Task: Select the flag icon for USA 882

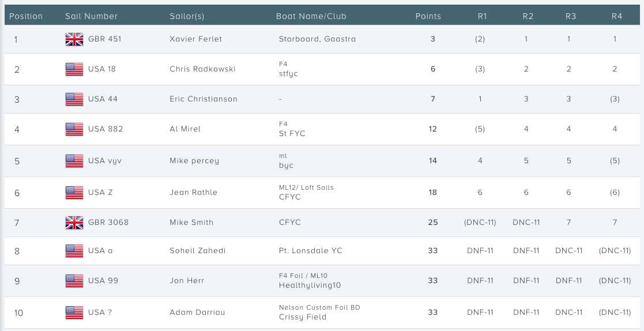Action: [74, 129]
